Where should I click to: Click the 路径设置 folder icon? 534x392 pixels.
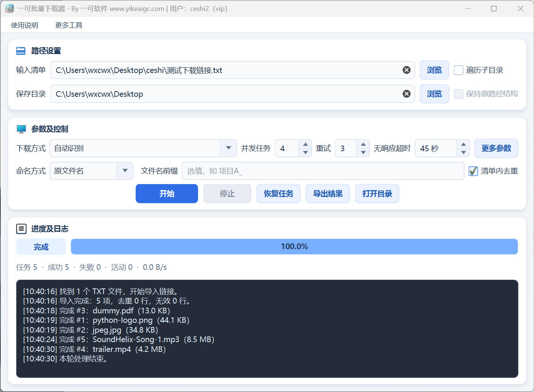(21, 51)
